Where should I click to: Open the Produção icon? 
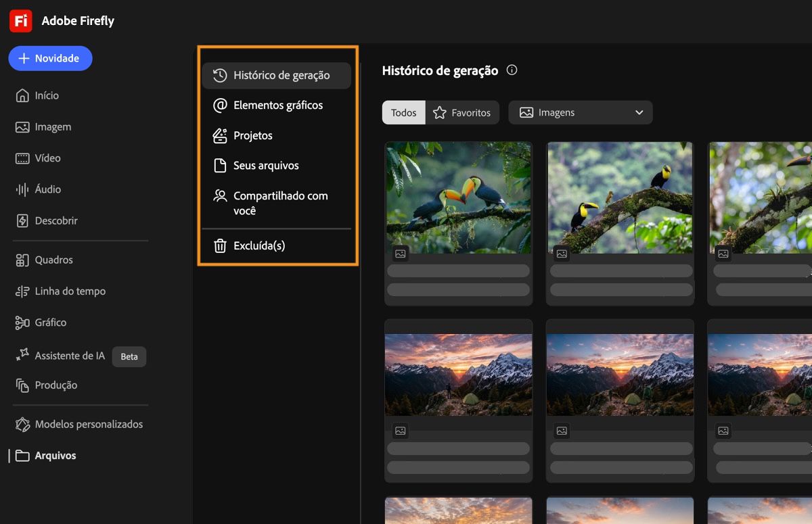tap(22, 385)
